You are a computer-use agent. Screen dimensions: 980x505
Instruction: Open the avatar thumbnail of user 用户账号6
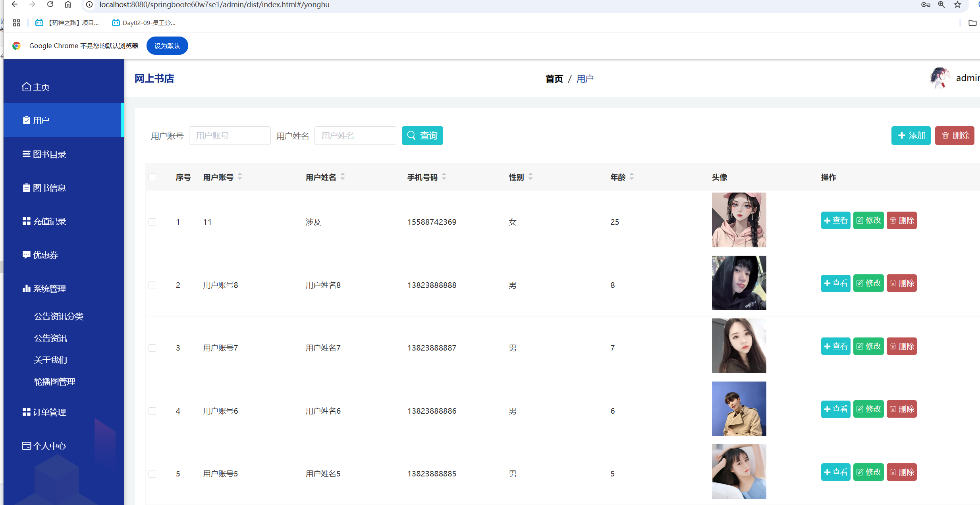coord(739,409)
